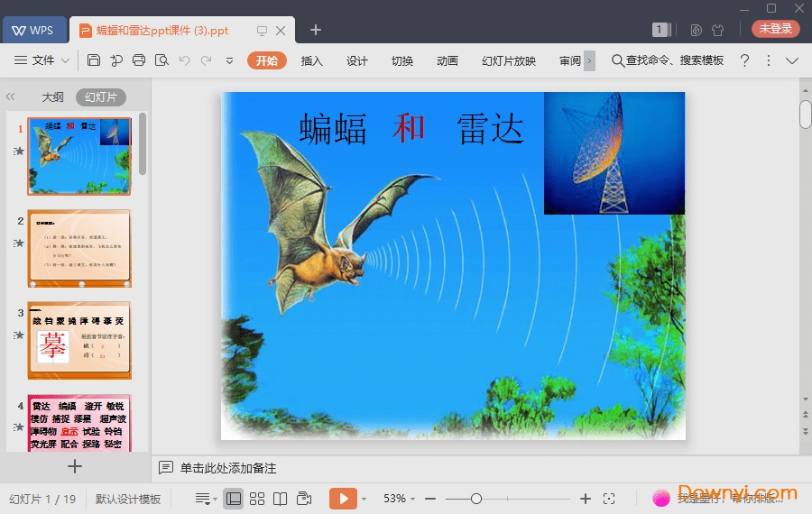Go to next slide double-arrow at scrollbar bottom
The image size is (812, 514).
pyautogui.click(x=806, y=431)
